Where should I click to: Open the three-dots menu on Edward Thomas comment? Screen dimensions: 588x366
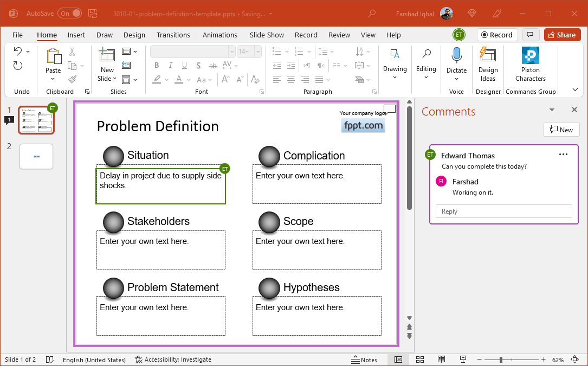563,155
